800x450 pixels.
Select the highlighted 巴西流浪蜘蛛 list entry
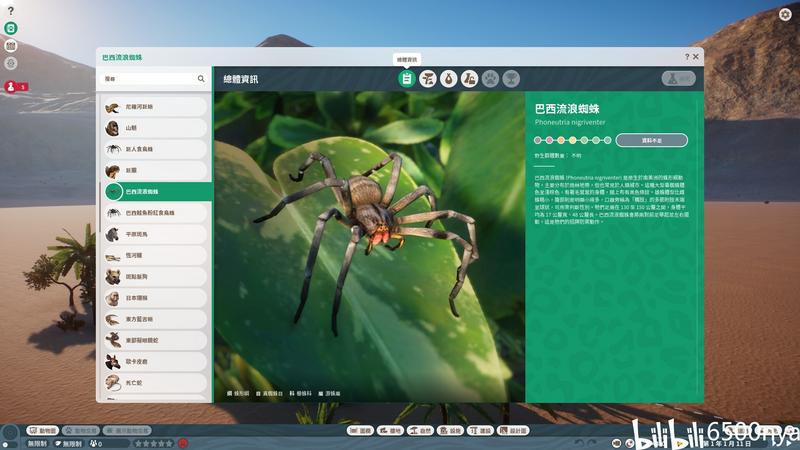point(156,192)
